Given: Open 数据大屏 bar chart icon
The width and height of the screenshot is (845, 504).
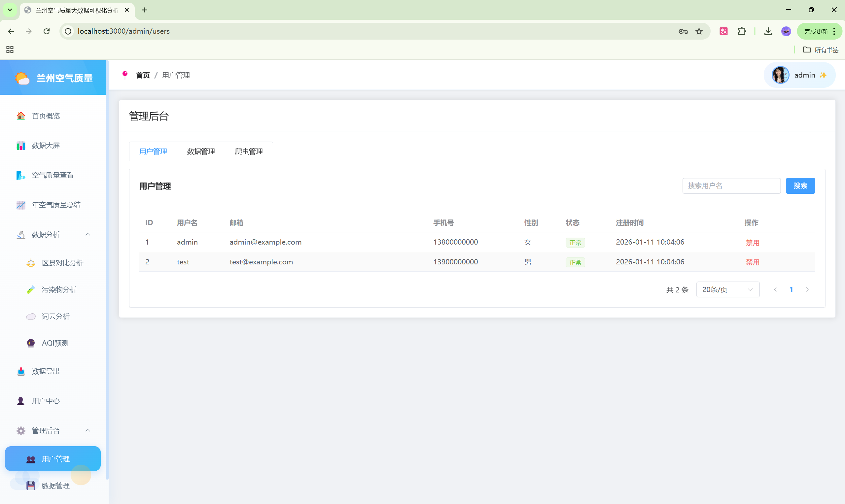Looking at the screenshot, I should click(x=21, y=146).
